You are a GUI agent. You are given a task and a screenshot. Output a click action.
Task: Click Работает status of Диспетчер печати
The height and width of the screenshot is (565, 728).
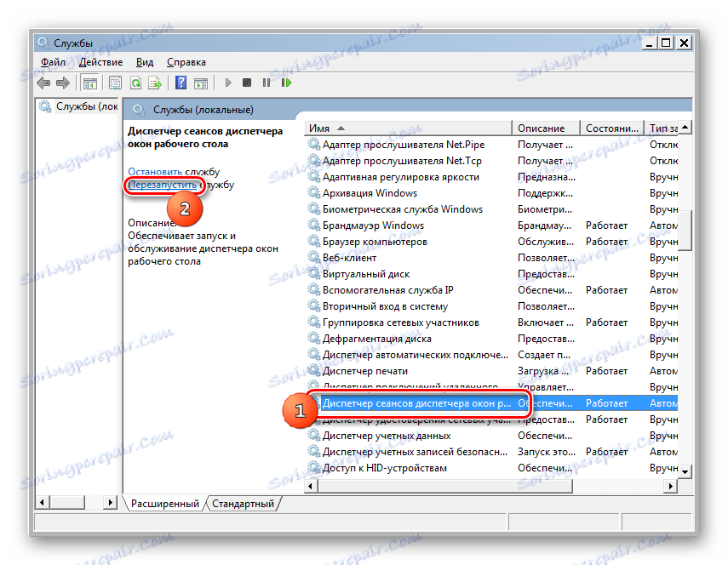[x=606, y=371]
